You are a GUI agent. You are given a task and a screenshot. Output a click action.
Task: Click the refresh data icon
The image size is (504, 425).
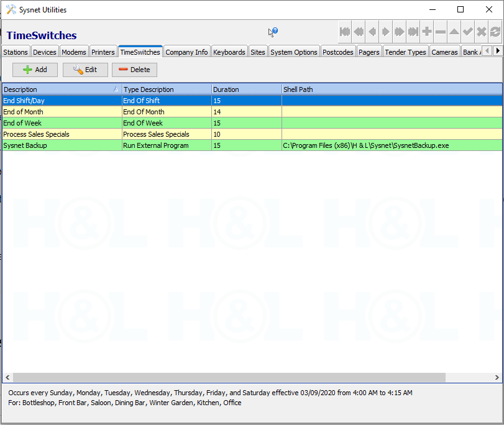click(495, 32)
